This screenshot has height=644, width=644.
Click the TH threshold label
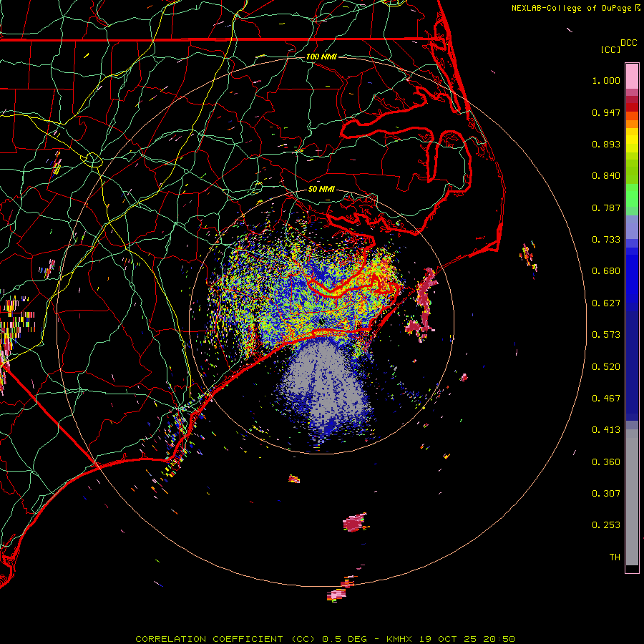tap(615, 557)
